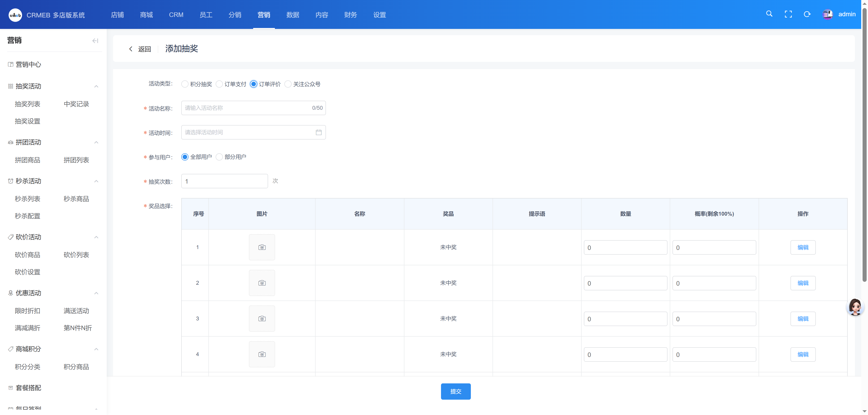Screen dimensions: 868x415
Task: Open calendar icon in 活动时间 field
Action: (318, 132)
